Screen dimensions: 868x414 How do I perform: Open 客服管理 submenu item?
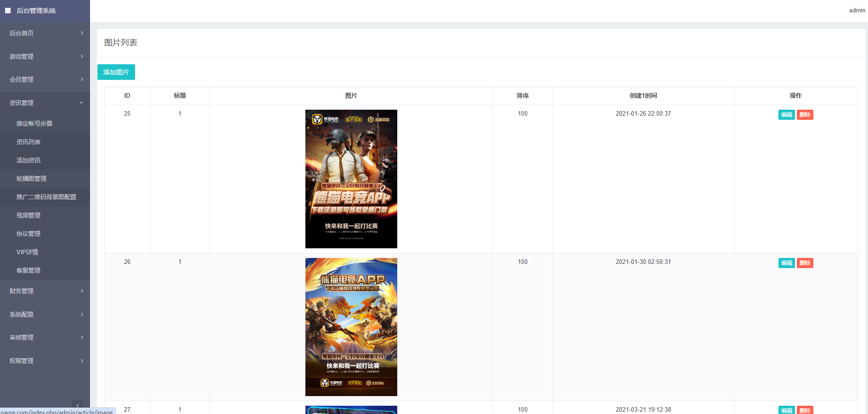point(28,270)
